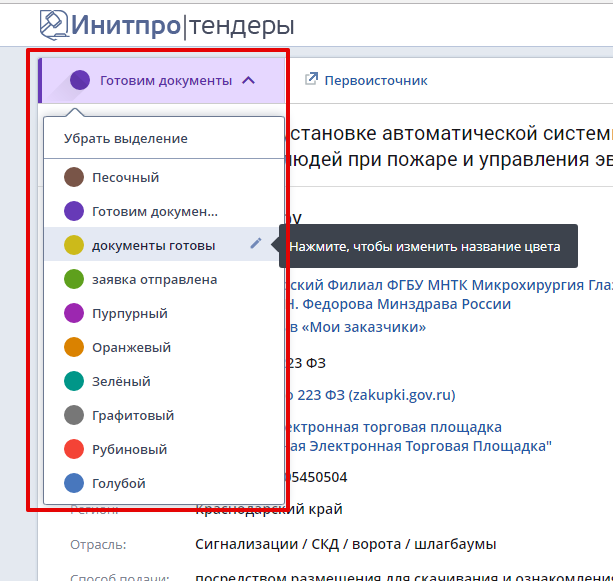The height and width of the screenshot is (581, 613).
Task: Click the Первоисточник external link icon
Action: tap(311, 80)
